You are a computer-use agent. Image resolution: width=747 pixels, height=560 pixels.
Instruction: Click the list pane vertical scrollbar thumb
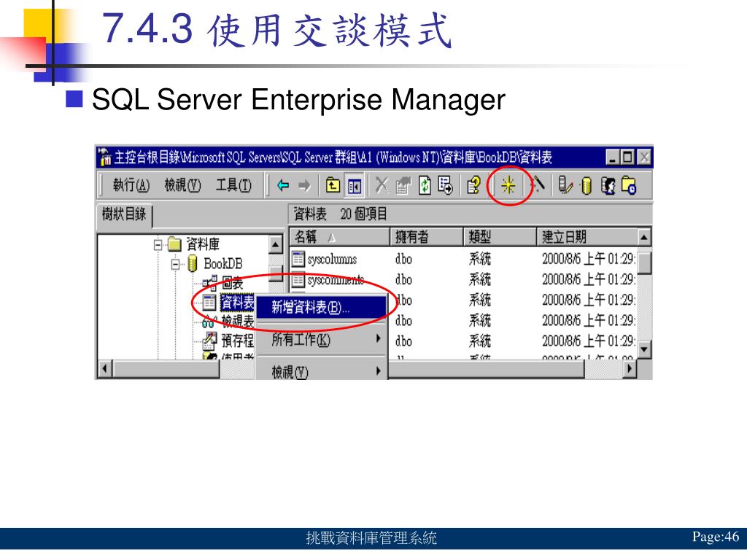point(645,263)
